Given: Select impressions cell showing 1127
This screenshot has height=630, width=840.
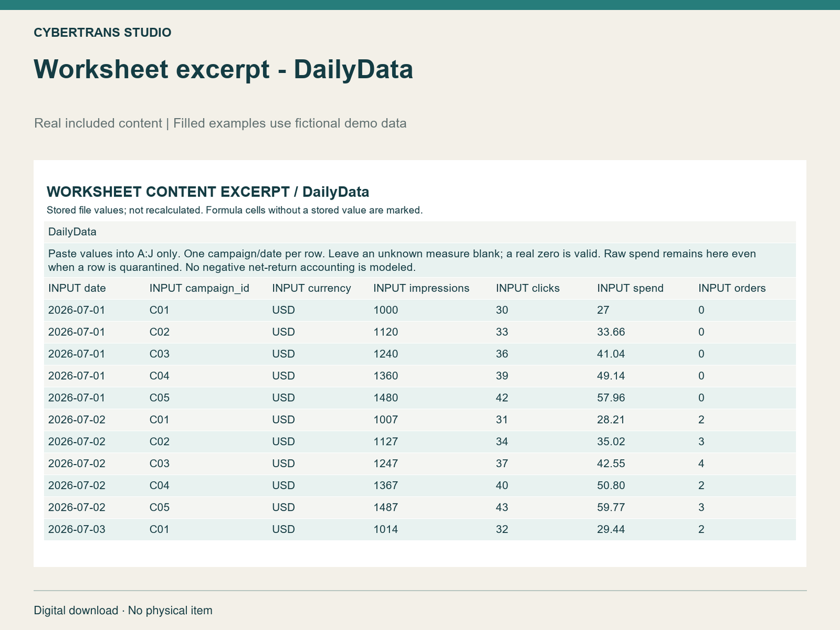Looking at the screenshot, I should [386, 442].
